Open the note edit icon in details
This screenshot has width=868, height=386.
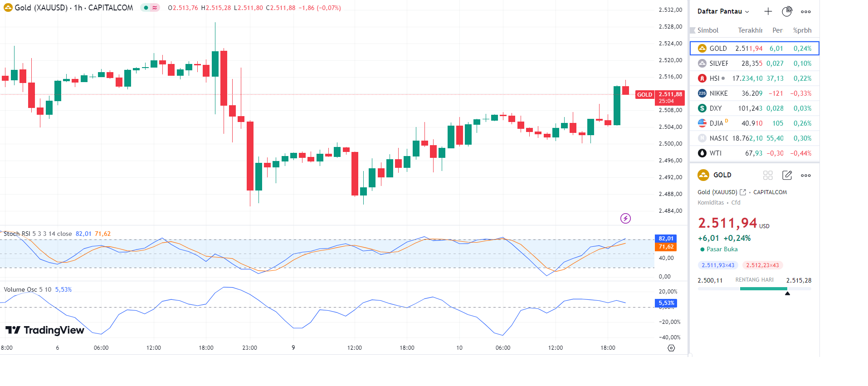(x=787, y=176)
